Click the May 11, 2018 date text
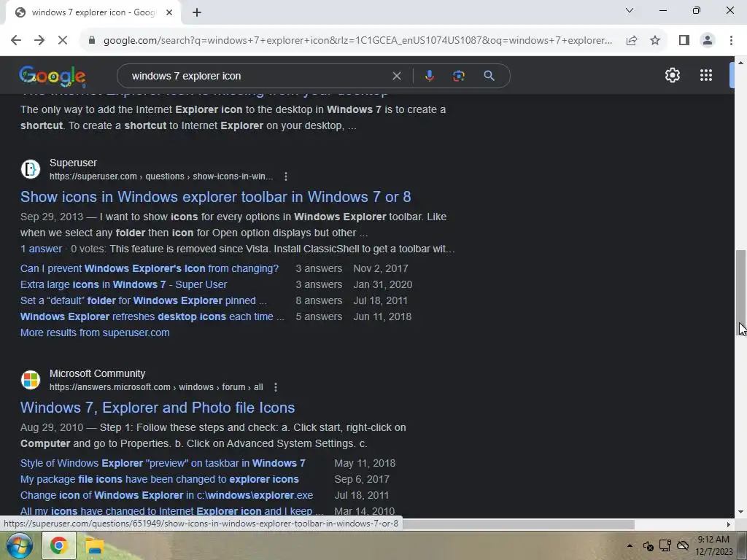Image resolution: width=747 pixels, height=560 pixels. click(365, 463)
